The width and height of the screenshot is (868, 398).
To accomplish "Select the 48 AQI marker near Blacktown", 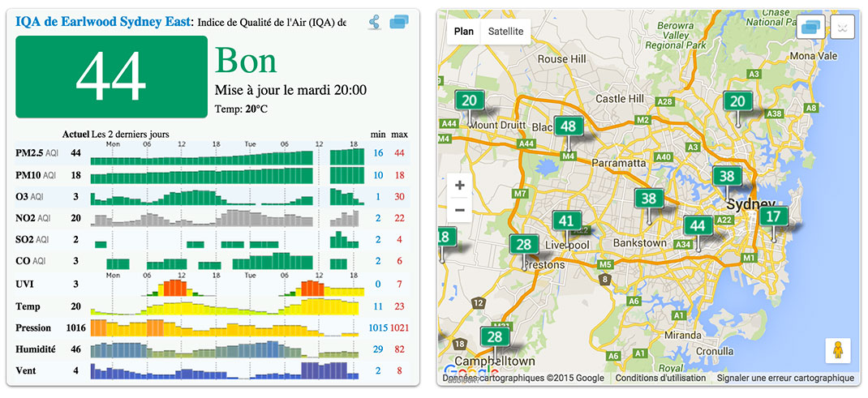I will pyautogui.click(x=569, y=126).
